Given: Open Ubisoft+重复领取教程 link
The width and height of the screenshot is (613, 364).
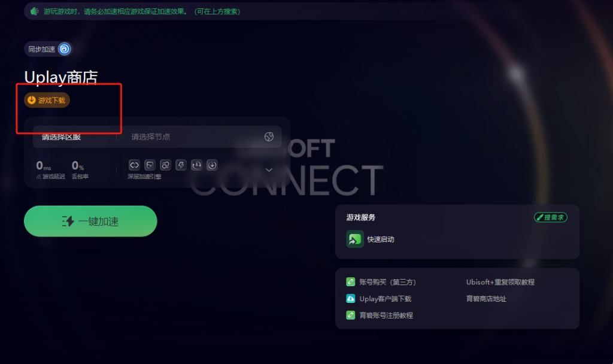Looking at the screenshot, I should 500,282.
